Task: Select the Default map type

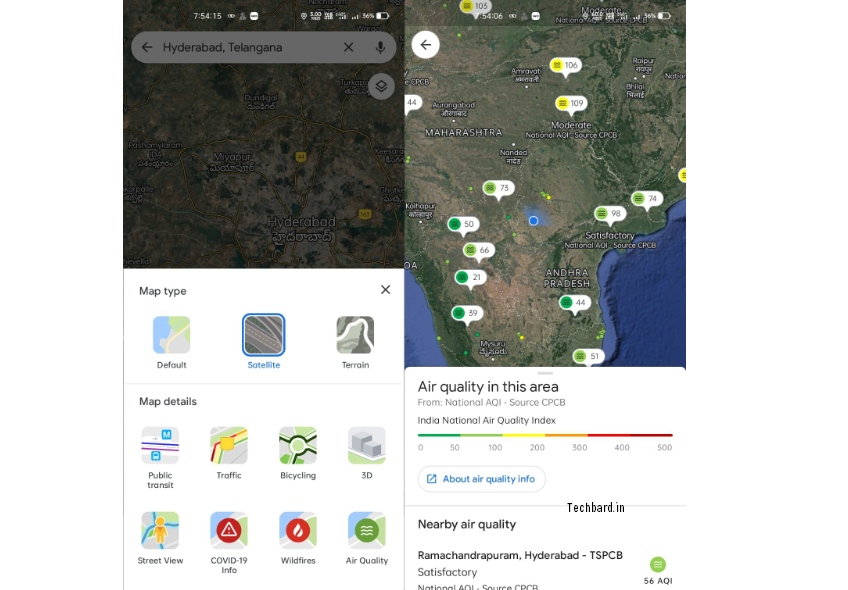Action: click(171, 343)
